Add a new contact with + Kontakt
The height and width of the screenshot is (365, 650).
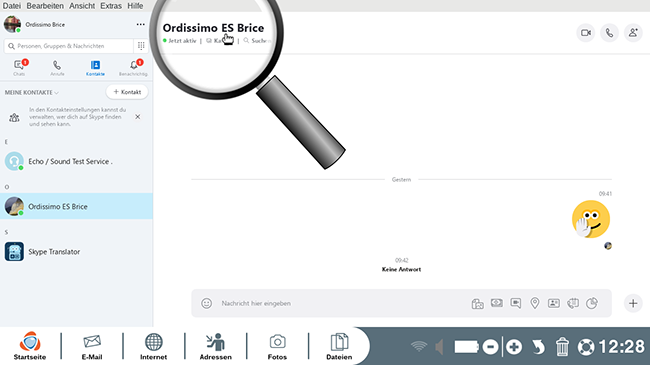[x=127, y=92]
